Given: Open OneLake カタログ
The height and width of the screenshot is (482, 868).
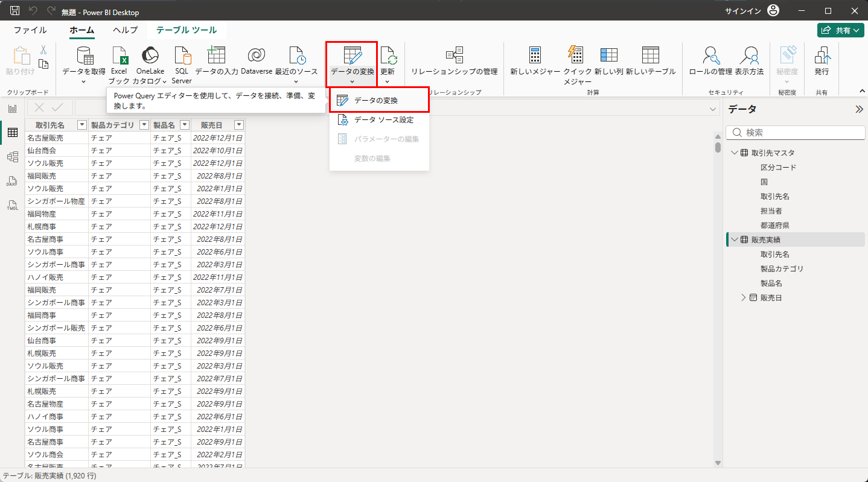Looking at the screenshot, I should tap(150, 65).
